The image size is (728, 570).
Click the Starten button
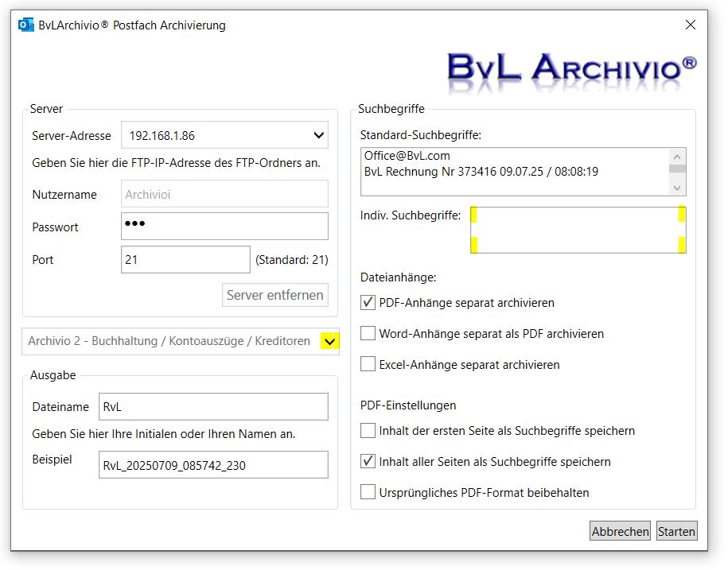676,531
